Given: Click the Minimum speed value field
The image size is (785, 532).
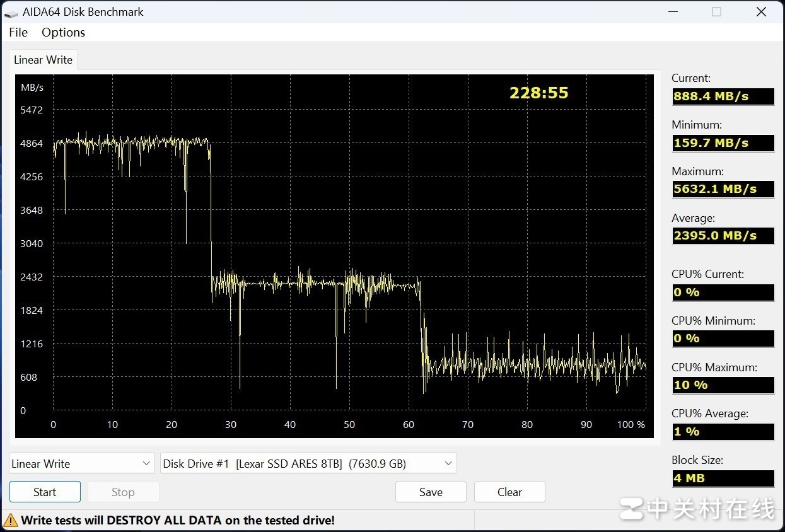Looking at the screenshot, I should click(723, 143).
